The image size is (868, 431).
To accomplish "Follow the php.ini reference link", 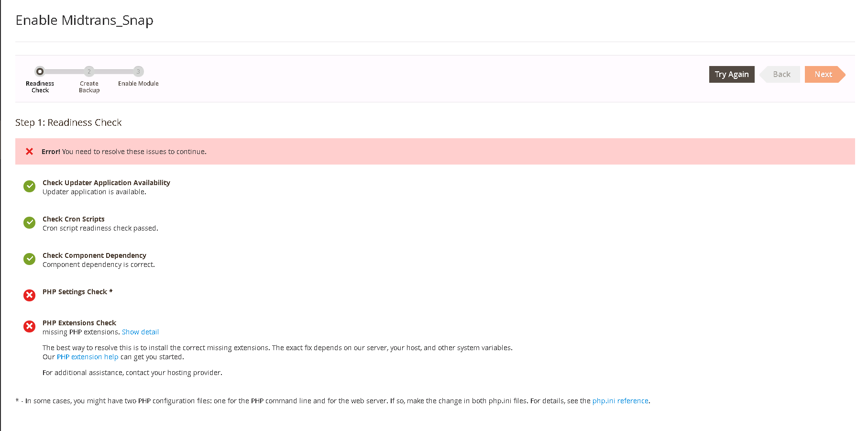I will click(620, 400).
